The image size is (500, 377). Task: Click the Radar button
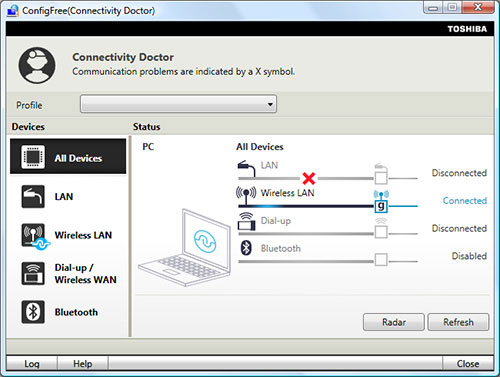pyautogui.click(x=394, y=322)
